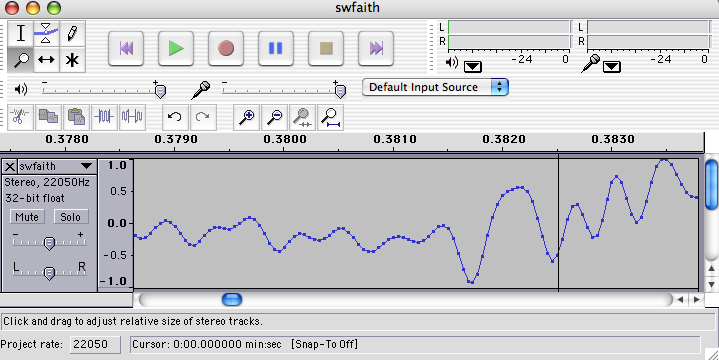Click the red Record button
719x360 pixels.
click(x=226, y=48)
